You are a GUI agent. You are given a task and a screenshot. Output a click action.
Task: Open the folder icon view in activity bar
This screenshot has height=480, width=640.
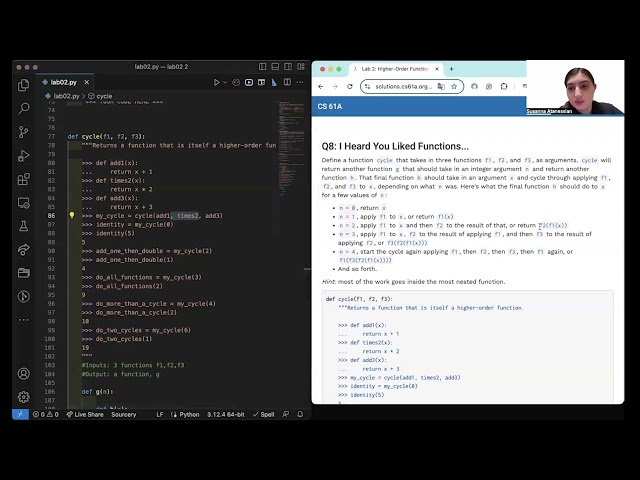[24, 273]
